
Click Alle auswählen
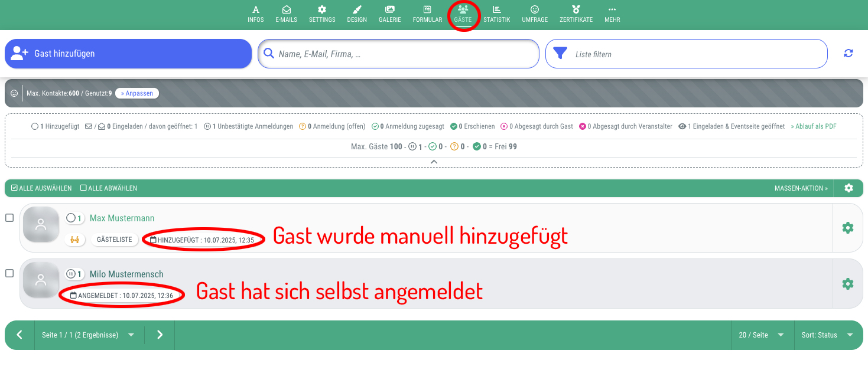(x=41, y=188)
